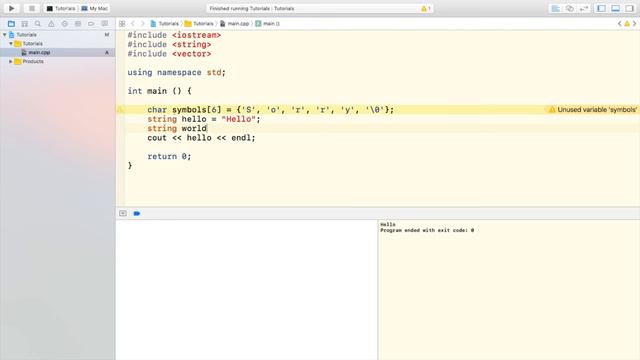Go forward in editor history
Image resolution: width=640 pixels, height=360 pixels.
(x=142, y=24)
